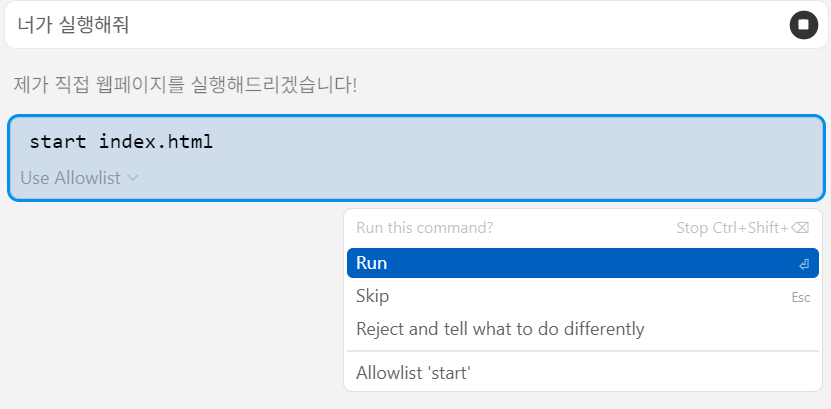Select Run in the command popup

tap(582, 263)
